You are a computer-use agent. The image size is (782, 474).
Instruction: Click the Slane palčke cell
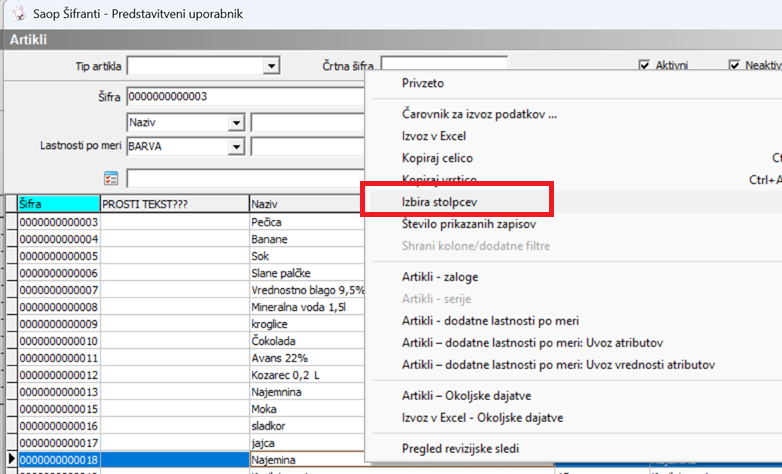(x=307, y=273)
